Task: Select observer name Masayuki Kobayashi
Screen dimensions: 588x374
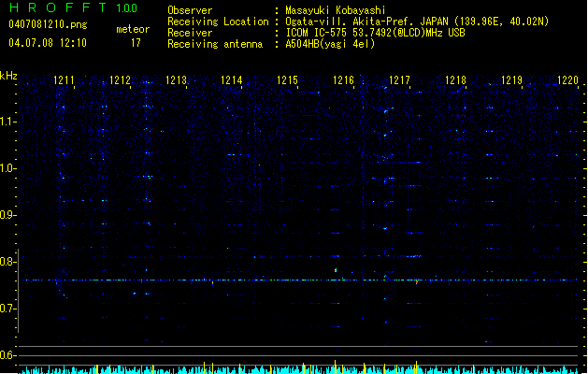Action: 336,10
